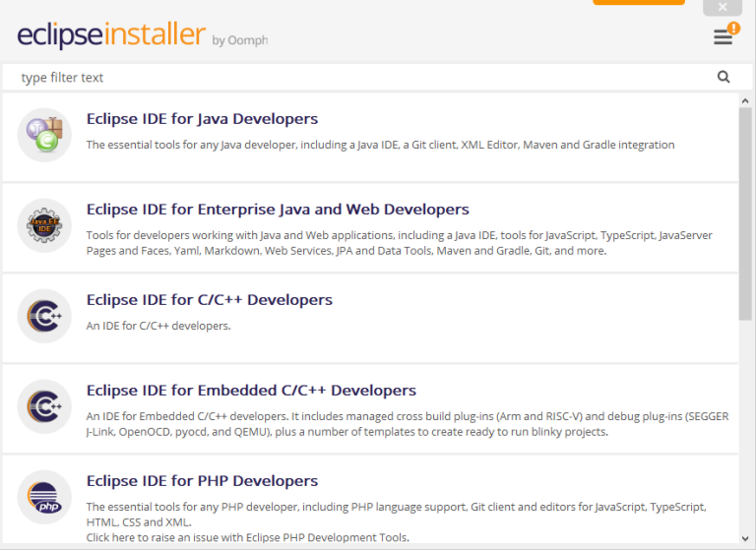The image size is (756, 550).
Task: Click the 'An IDE for C/C++ developers.' description
Action: point(158,326)
